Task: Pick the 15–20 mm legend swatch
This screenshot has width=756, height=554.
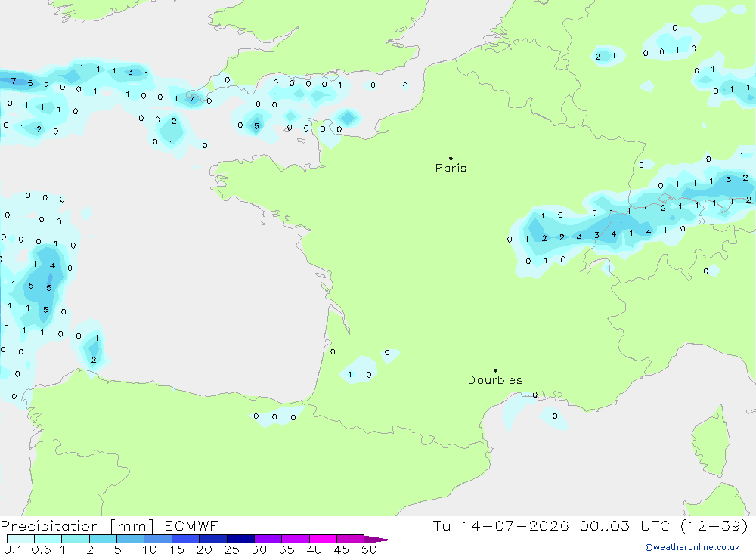Action: click(186, 539)
